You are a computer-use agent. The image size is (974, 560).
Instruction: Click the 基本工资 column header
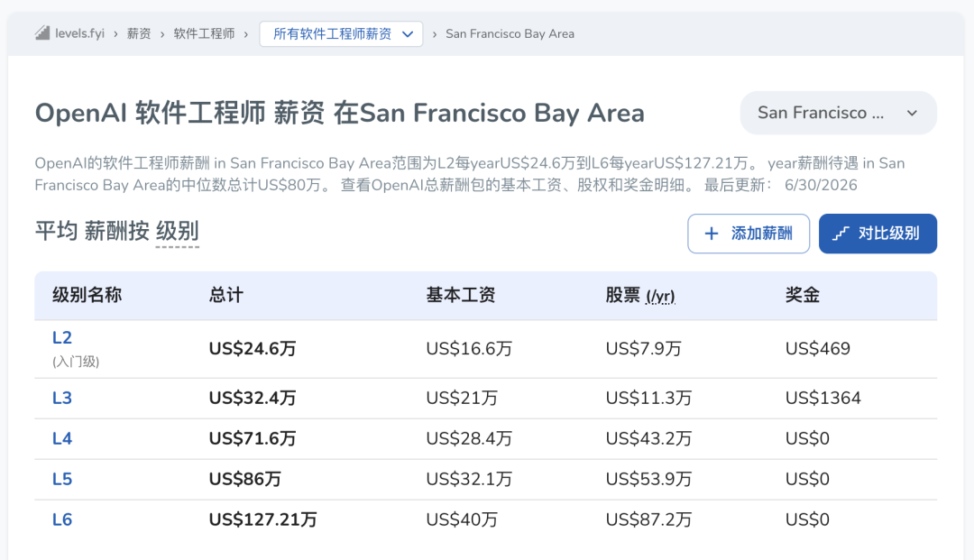460,295
